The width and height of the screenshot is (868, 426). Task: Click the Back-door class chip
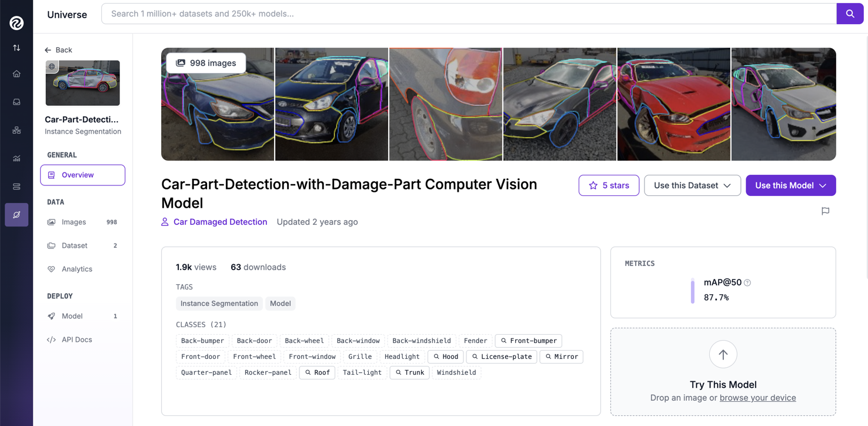255,341
